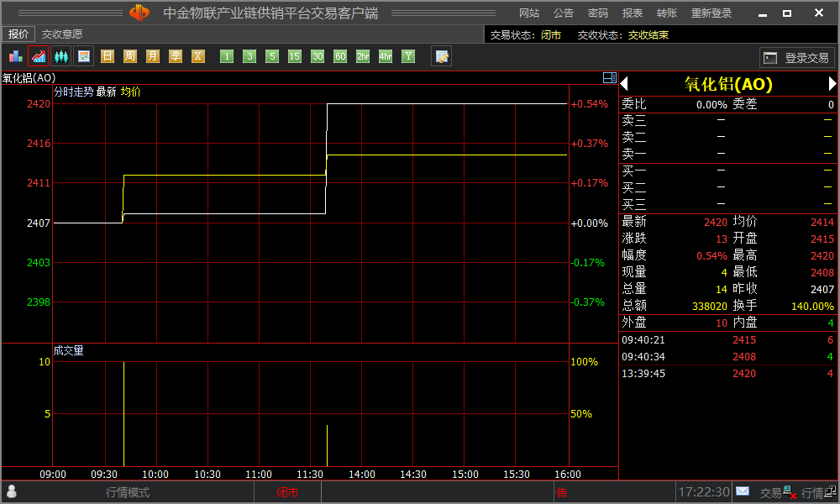This screenshot has width=840, height=504.
Task: Open the 转账 menu
Action: (667, 13)
